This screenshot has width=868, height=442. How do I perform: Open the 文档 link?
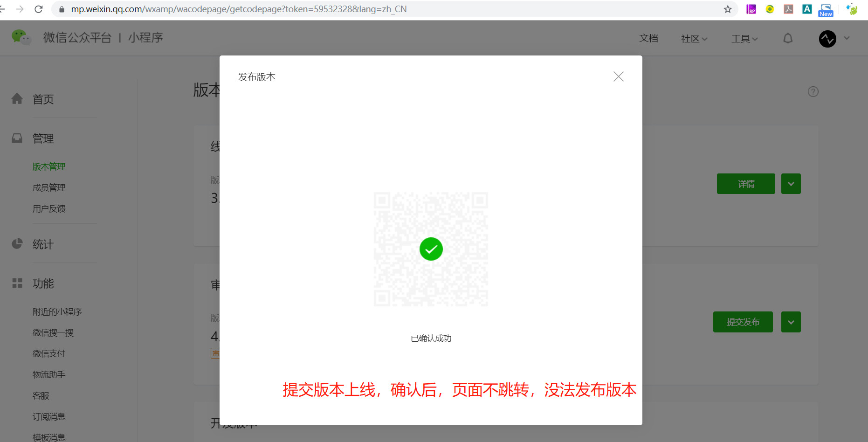pos(648,38)
